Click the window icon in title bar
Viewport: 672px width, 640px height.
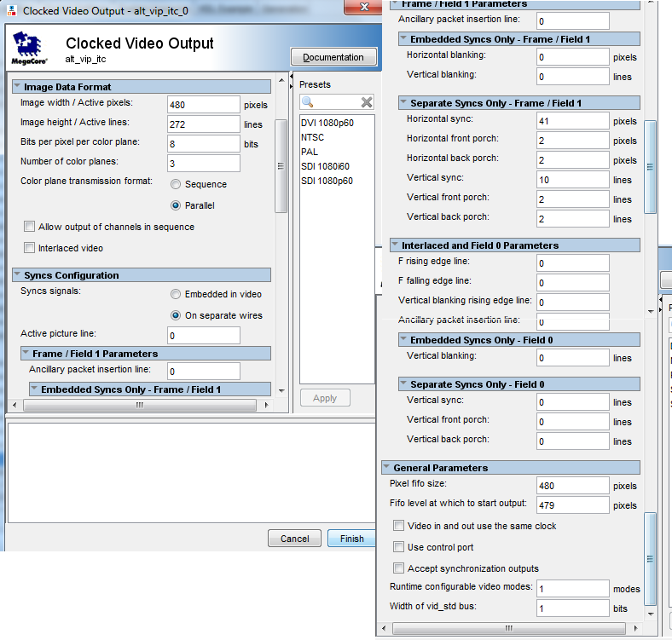pos(10,11)
